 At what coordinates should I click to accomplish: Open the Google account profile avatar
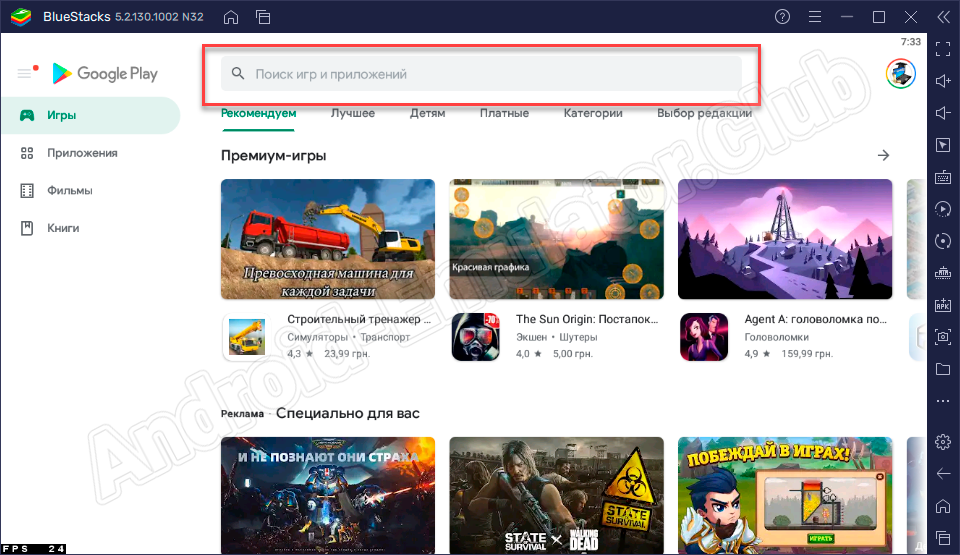(x=900, y=73)
